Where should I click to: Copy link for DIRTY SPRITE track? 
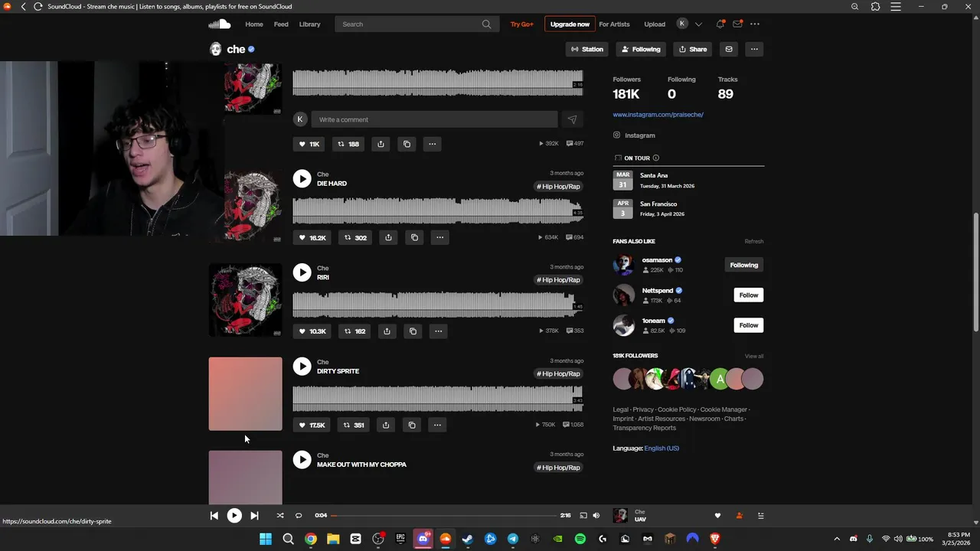click(x=412, y=425)
